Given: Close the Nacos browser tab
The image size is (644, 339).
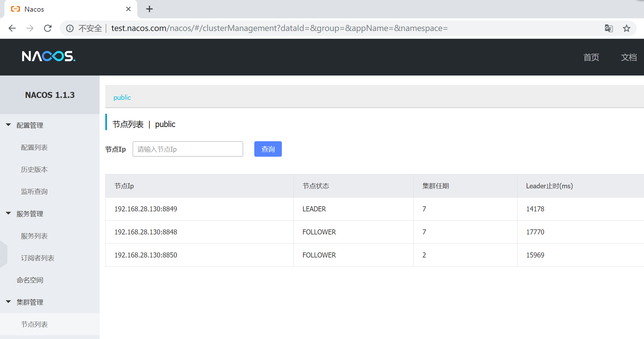Looking at the screenshot, I should pyautogui.click(x=128, y=9).
